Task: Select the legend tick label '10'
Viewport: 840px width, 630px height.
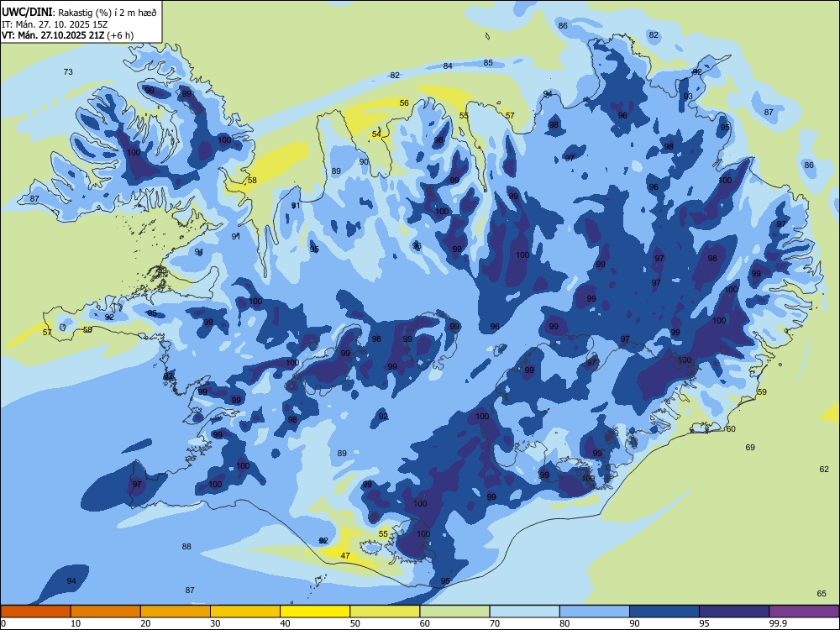Action: 76,623
